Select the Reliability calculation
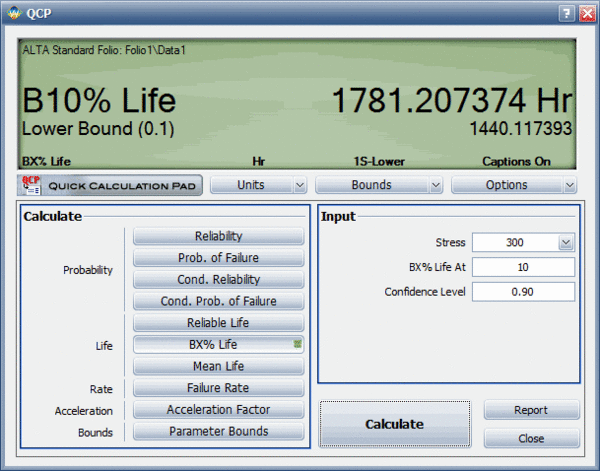Image resolution: width=600 pixels, height=471 pixels. pos(218,236)
